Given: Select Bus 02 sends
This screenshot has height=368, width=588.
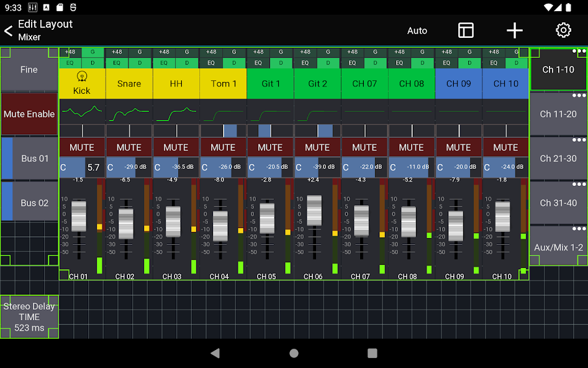Looking at the screenshot, I should pos(29,203).
